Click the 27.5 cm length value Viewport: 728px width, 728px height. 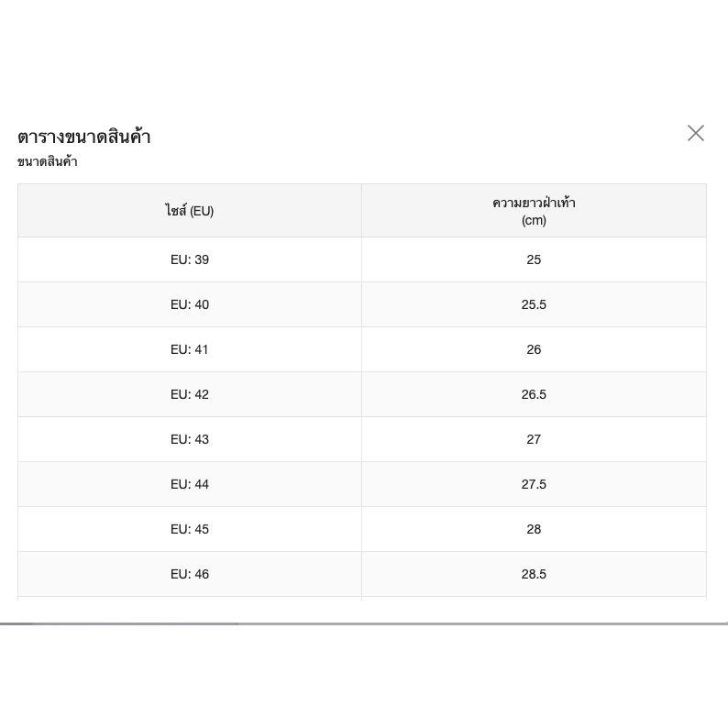tap(534, 484)
